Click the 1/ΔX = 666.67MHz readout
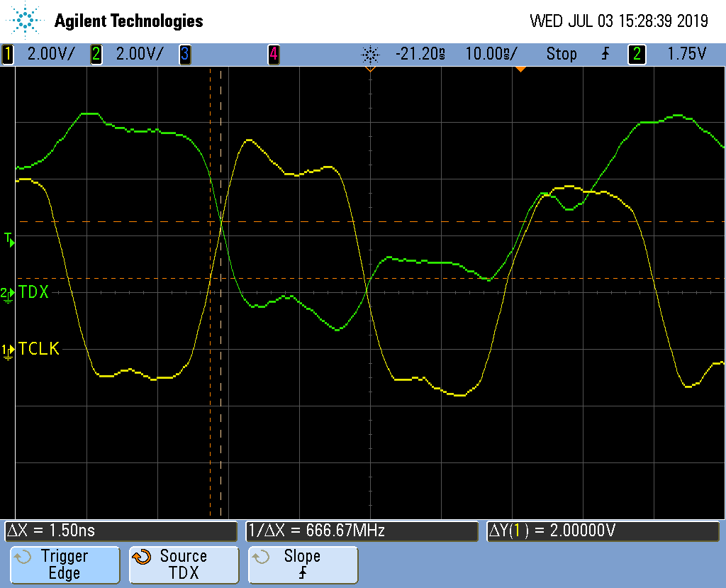This screenshot has height=588, width=726. [362, 531]
